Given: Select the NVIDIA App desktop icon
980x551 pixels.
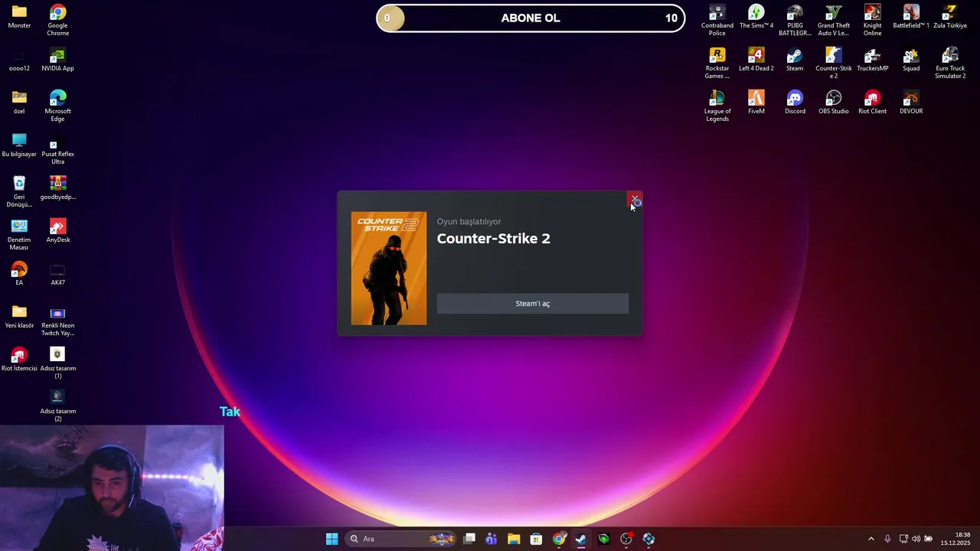Looking at the screenshot, I should [57, 60].
